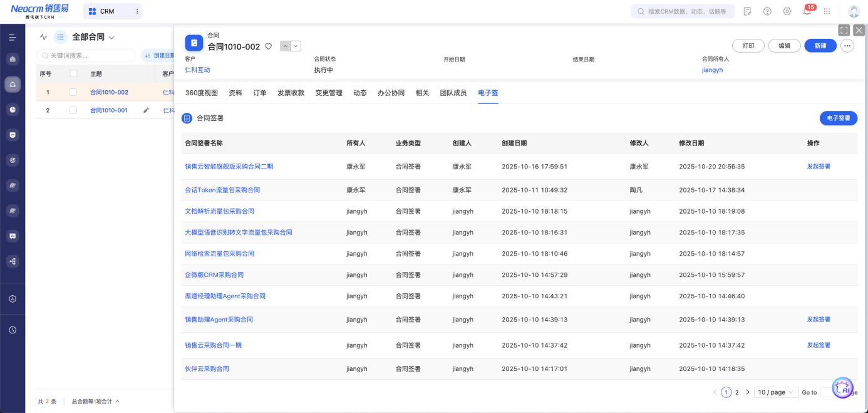Click the help question mark icon
The height and width of the screenshot is (413, 868).
767,11
